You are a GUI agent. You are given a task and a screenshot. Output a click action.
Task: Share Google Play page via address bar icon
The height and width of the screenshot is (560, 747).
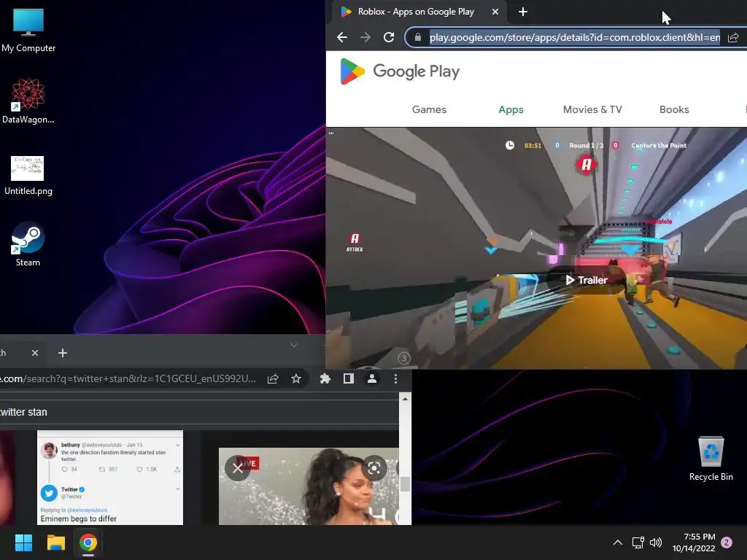pyautogui.click(x=733, y=37)
